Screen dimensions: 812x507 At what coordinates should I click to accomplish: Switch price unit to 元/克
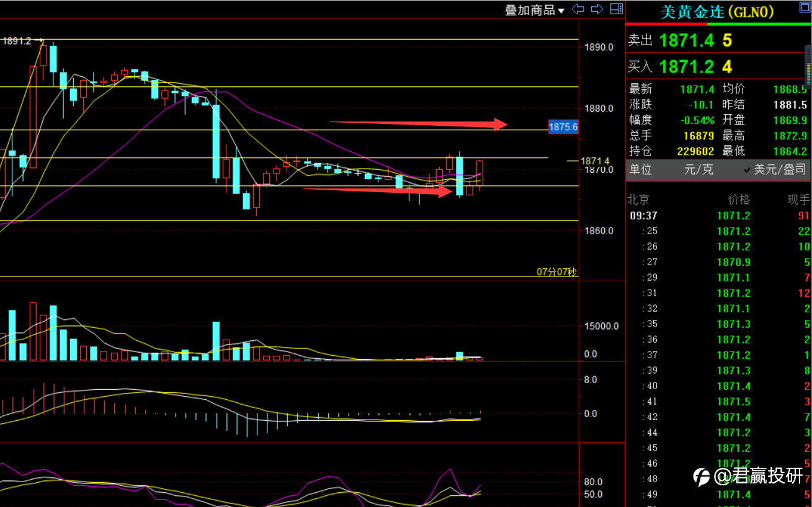(x=698, y=169)
